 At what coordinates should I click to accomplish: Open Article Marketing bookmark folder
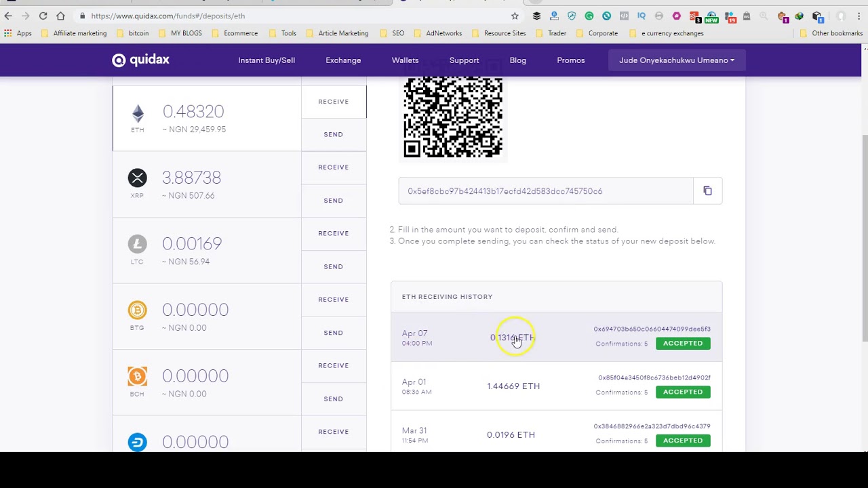tap(337, 33)
